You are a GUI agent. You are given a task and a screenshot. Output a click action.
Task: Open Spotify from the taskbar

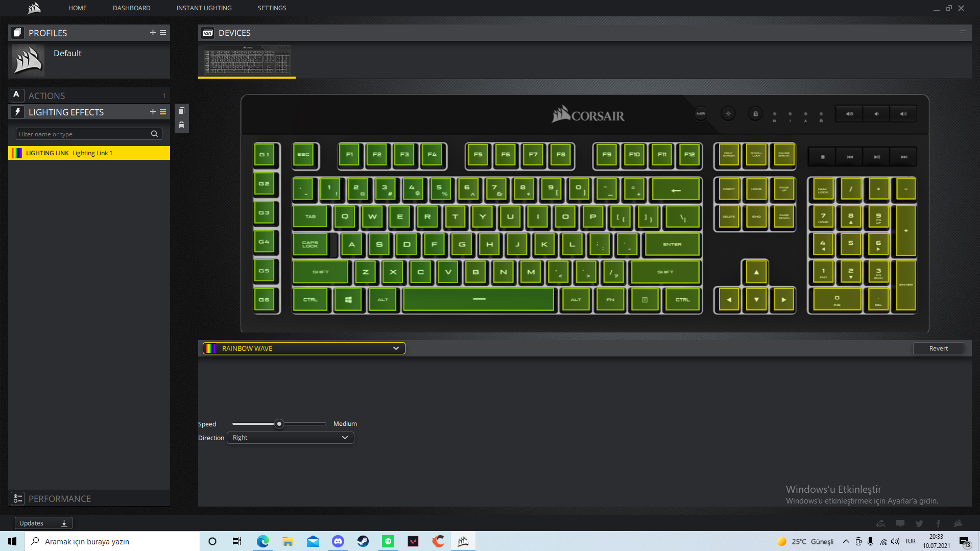tap(388, 541)
